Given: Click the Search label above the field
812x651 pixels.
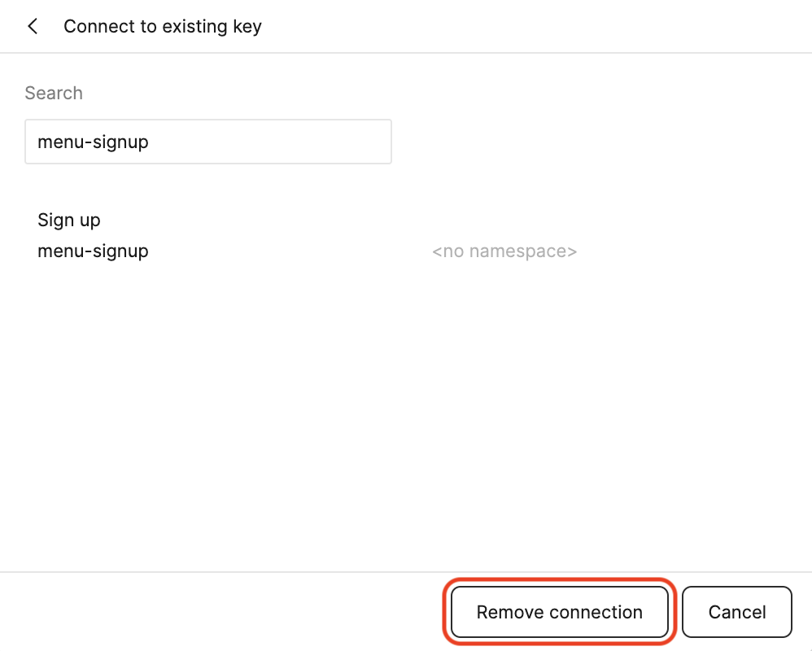Looking at the screenshot, I should click(x=54, y=93).
